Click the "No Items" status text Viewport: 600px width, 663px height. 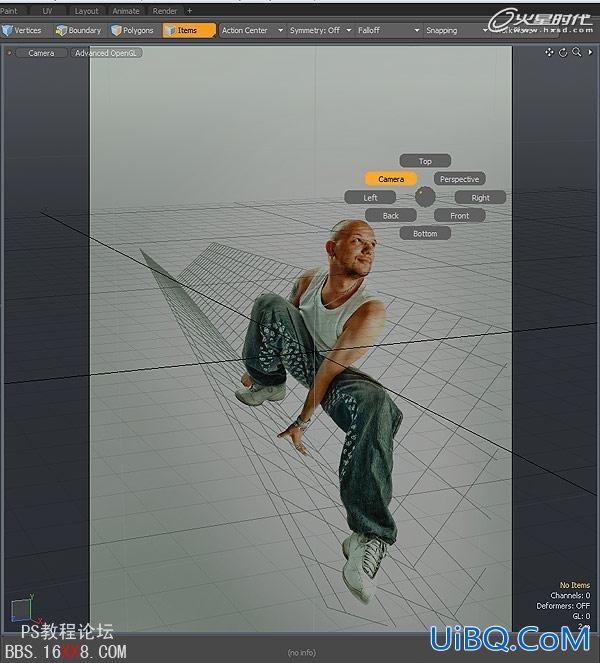point(575,585)
